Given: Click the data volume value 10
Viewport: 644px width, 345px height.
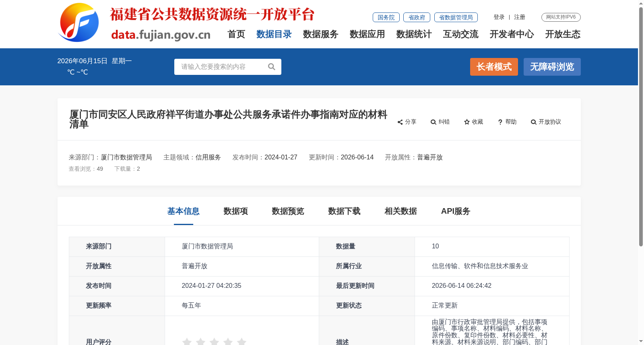Looking at the screenshot, I should pos(436,246).
